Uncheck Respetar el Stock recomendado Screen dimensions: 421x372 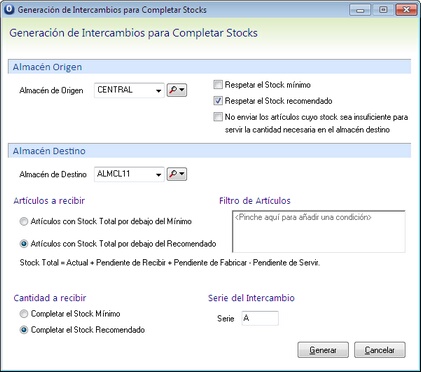click(218, 101)
